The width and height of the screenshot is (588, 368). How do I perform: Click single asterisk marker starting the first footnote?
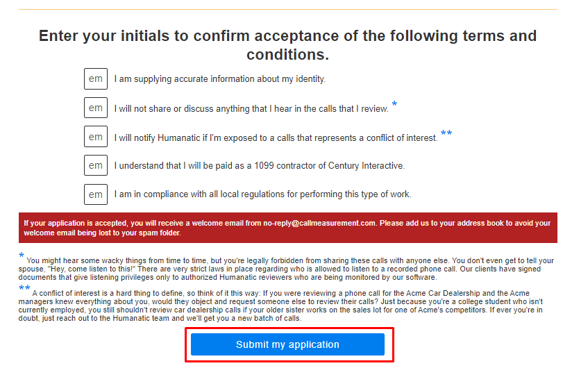click(x=22, y=256)
